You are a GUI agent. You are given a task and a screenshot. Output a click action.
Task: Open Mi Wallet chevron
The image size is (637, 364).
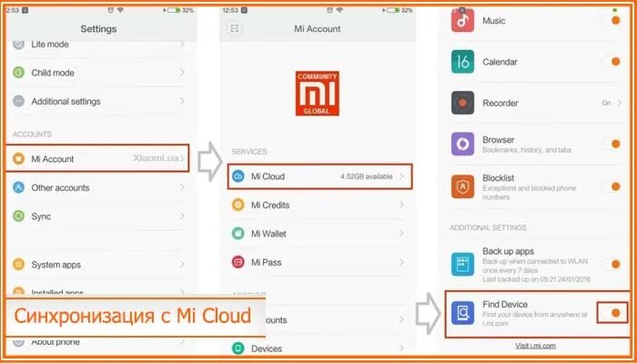click(x=402, y=234)
